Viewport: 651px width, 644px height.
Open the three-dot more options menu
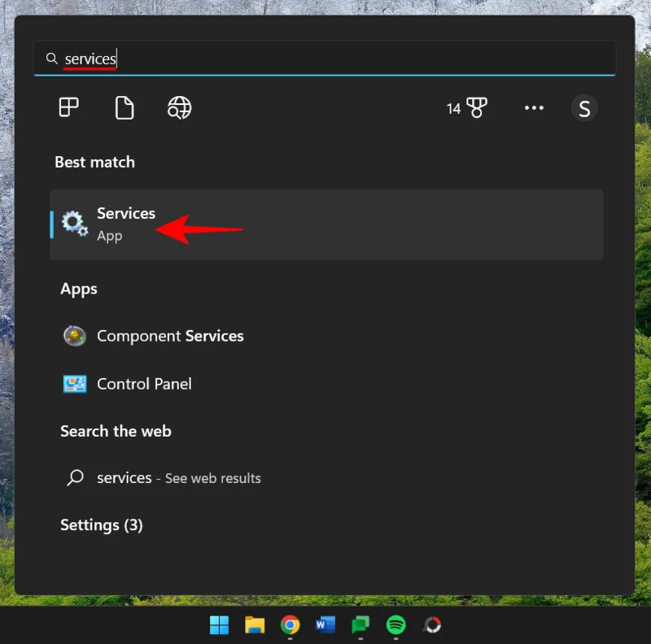click(534, 107)
